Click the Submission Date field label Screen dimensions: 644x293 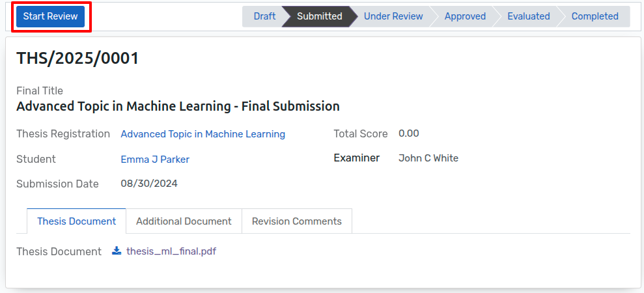(x=57, y=184)
